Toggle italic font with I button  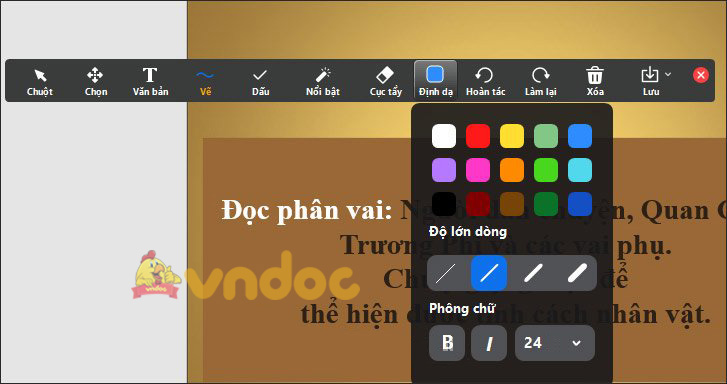tap(489, 343)
